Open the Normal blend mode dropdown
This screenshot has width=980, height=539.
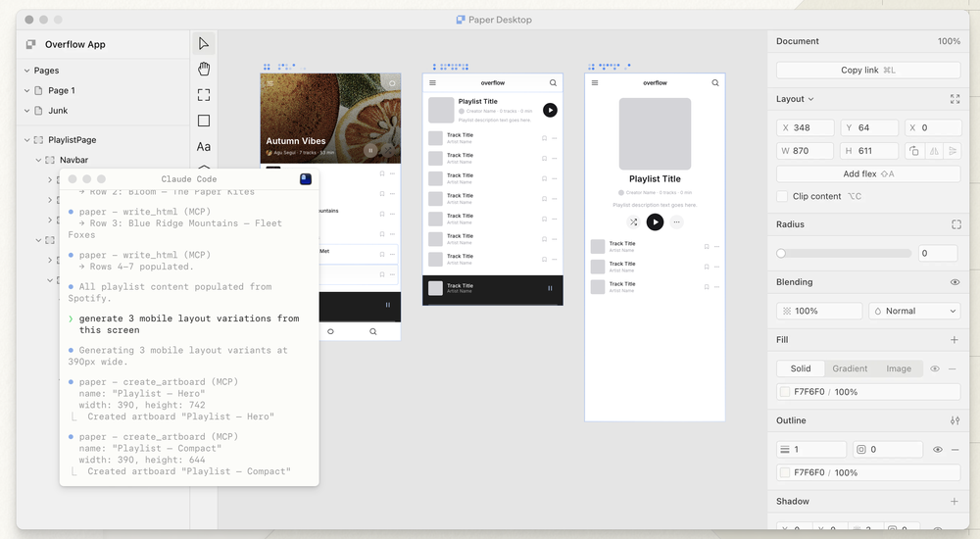914,311
